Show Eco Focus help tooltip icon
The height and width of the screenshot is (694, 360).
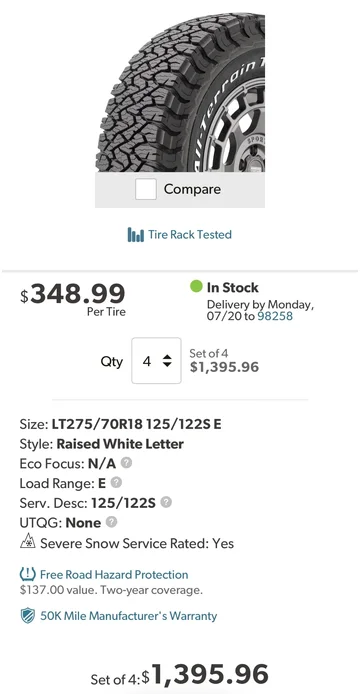126,463
